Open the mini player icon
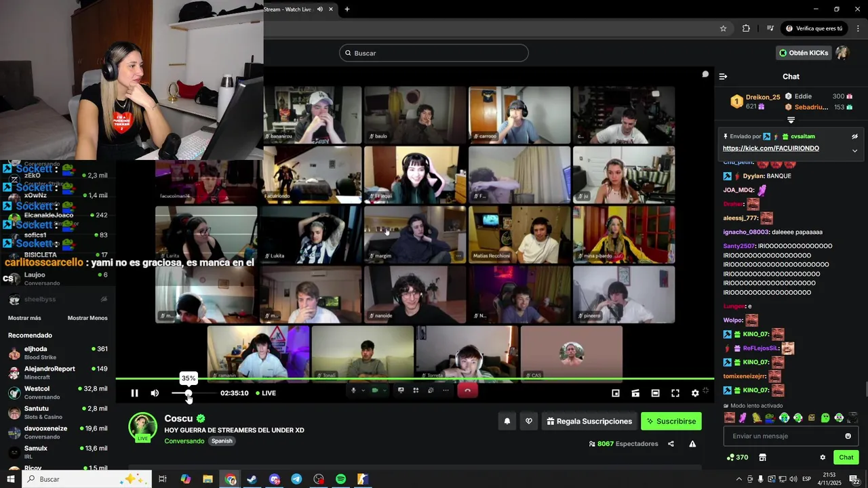This screenshot has height=488, width=868. pyautogui.click(x=616, y=393)
